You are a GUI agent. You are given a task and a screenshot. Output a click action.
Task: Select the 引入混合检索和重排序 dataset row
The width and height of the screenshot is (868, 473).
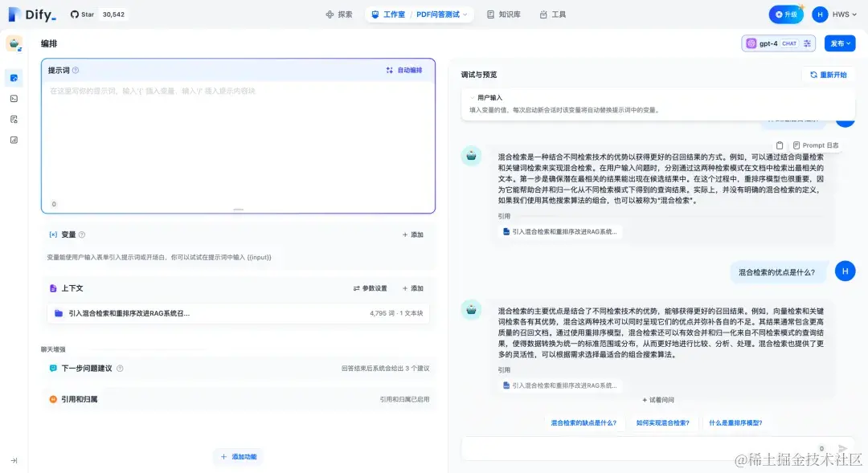click(x=238, y=313)
